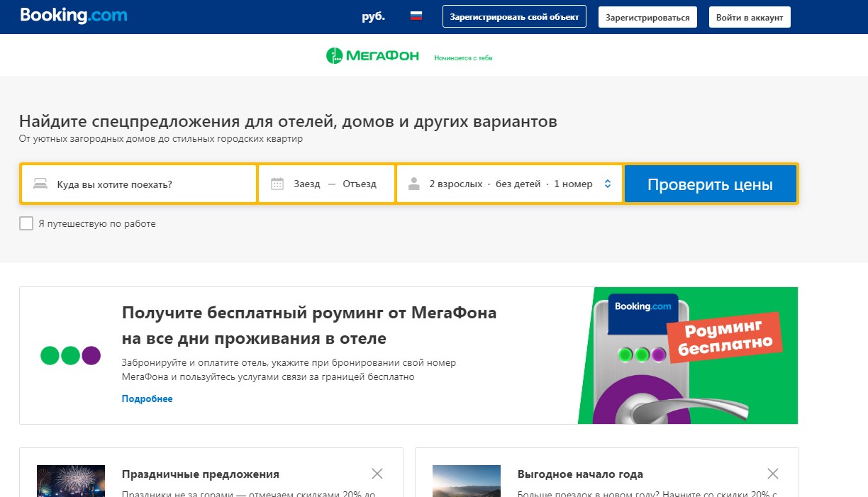
Task: Click the без детей text in guests
Action: point(518,184)
